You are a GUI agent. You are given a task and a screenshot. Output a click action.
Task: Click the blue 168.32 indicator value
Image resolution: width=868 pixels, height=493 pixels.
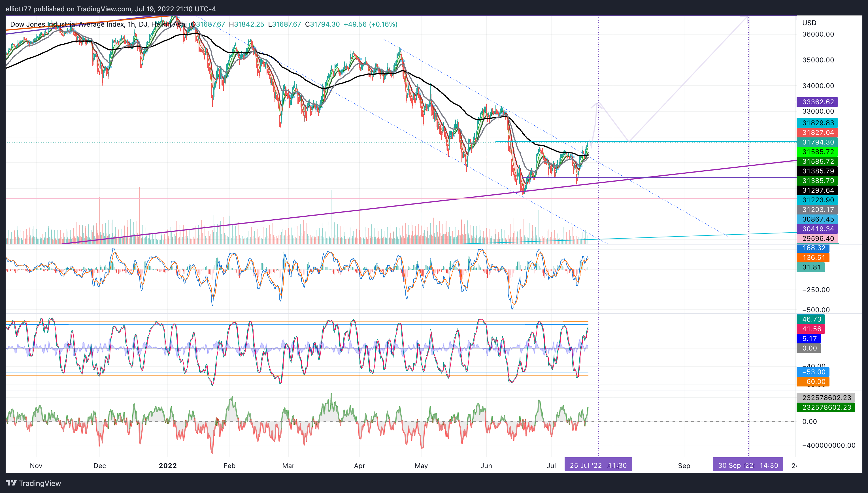(x=813, y=248)
